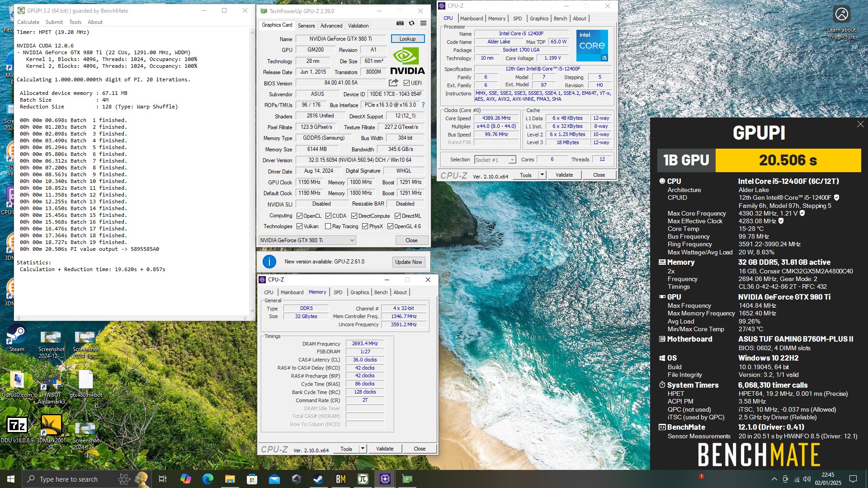The height and width of the screenshot is (488, 868).
Task: Open Learn about this picture
Action: click(x=841, y=23)
